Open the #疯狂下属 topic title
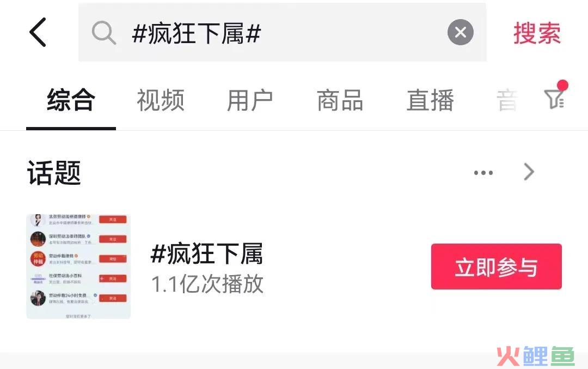This screenshot has height=369, width=588. 207,254
